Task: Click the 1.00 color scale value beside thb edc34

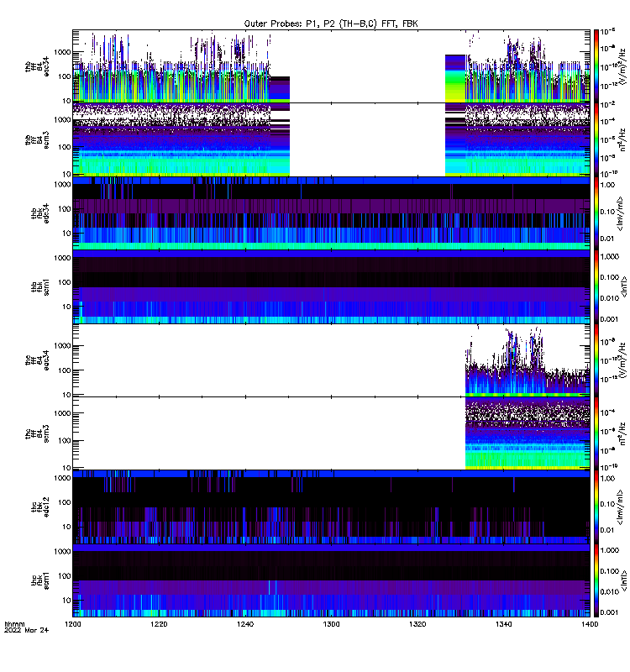Action: click(607, 185)
